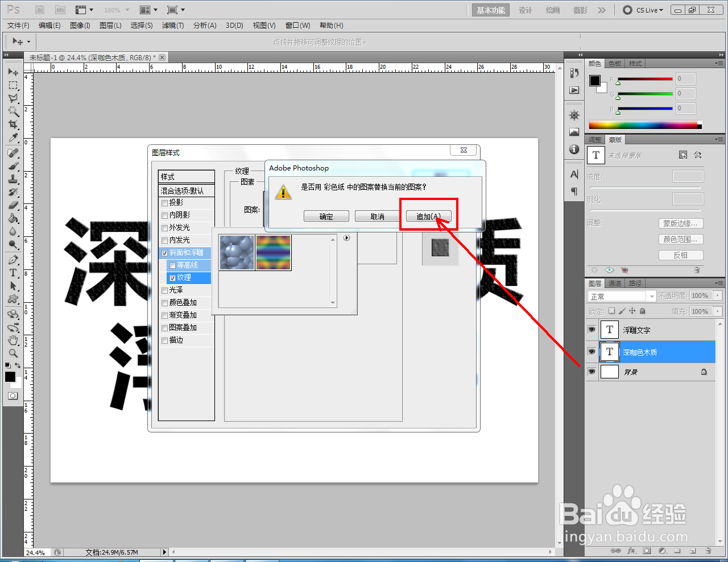Viewport: 728px width, 562px height.
Task: Open the 图层(L) menu
Action: coord(110,26)
